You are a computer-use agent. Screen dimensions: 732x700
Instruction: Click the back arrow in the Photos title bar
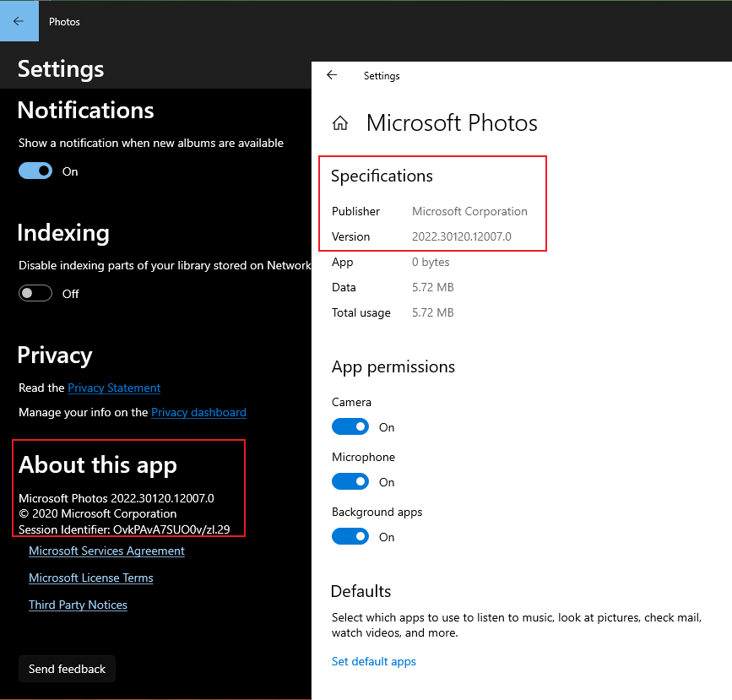point(19,21)
